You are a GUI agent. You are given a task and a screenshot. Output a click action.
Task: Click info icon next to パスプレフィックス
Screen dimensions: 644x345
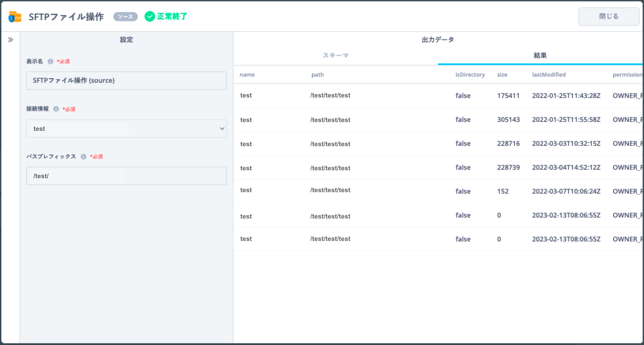click(x=83, y=157)
